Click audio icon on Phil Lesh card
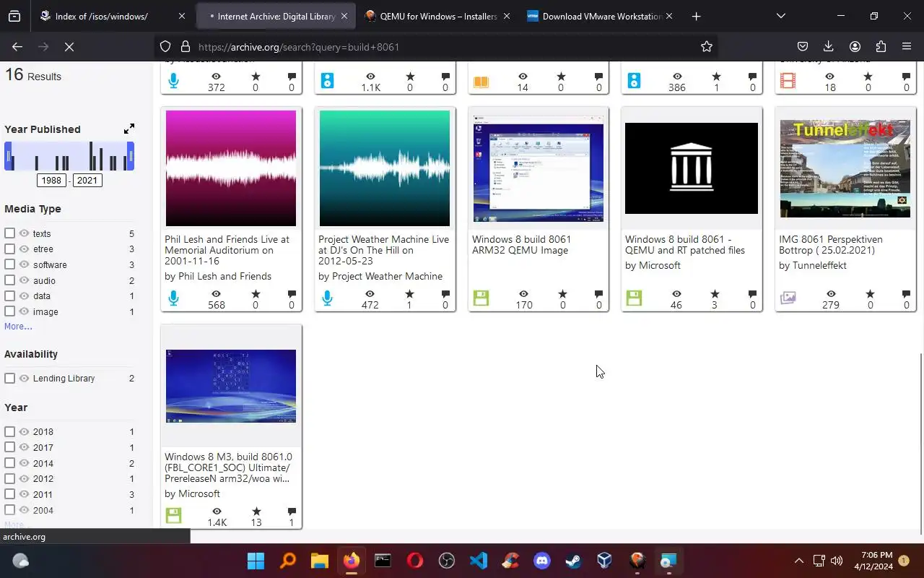Image resolution: width=924 pixels, height=578 pixels. pyautogui.click(x=173, y=298)
